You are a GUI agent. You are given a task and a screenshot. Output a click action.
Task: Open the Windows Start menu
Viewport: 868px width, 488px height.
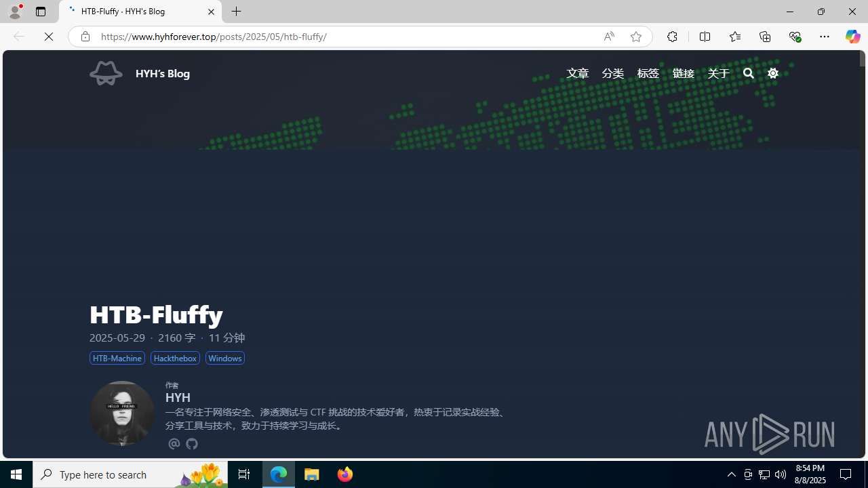16,474
